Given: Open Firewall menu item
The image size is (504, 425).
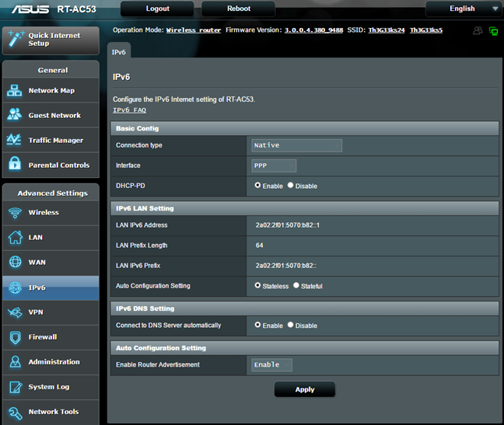Looking at the screenshot, I should (51, 337).
